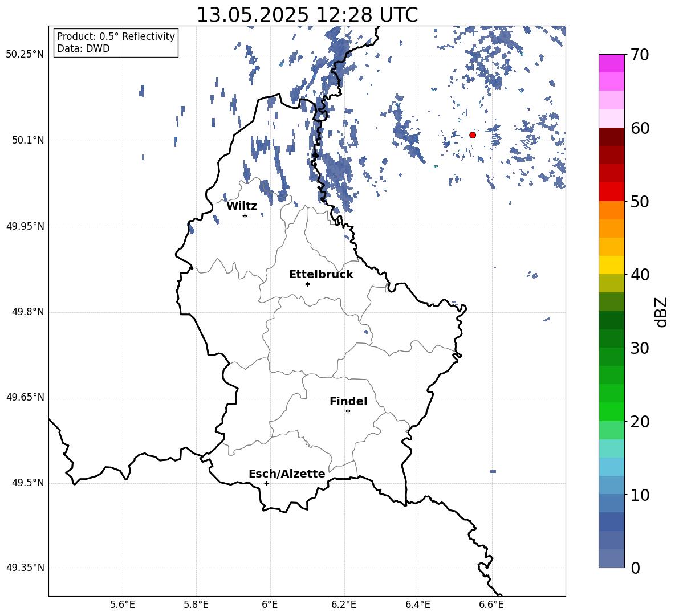Screen dimensions: 675x616
Task: Click the bright green colorbar segment above 20
Action: click(611, 411)
